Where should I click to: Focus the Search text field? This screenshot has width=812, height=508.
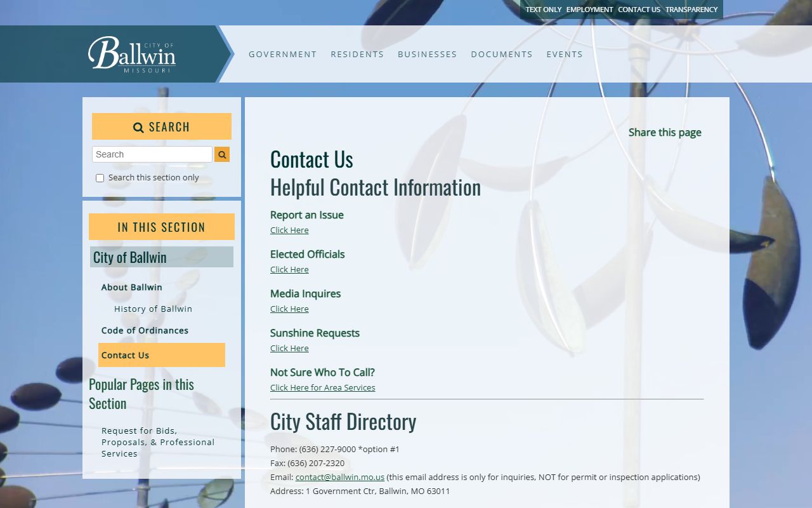click(x=152, y=154)
